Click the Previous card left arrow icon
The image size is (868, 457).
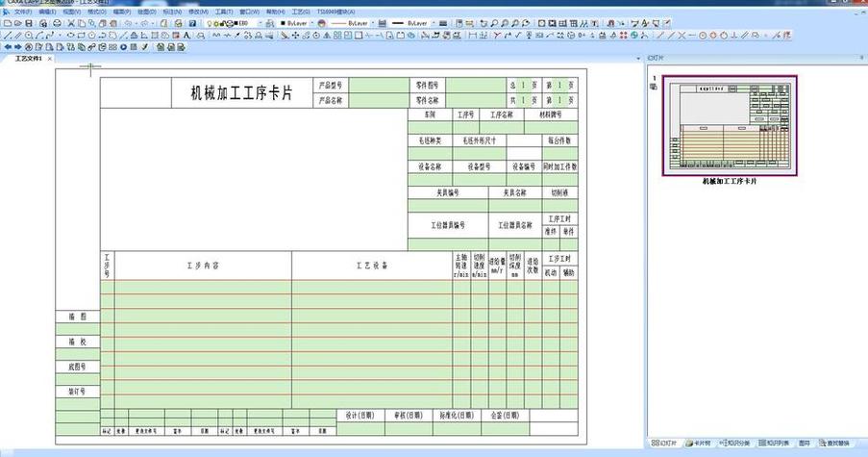(x=8, y=47)
